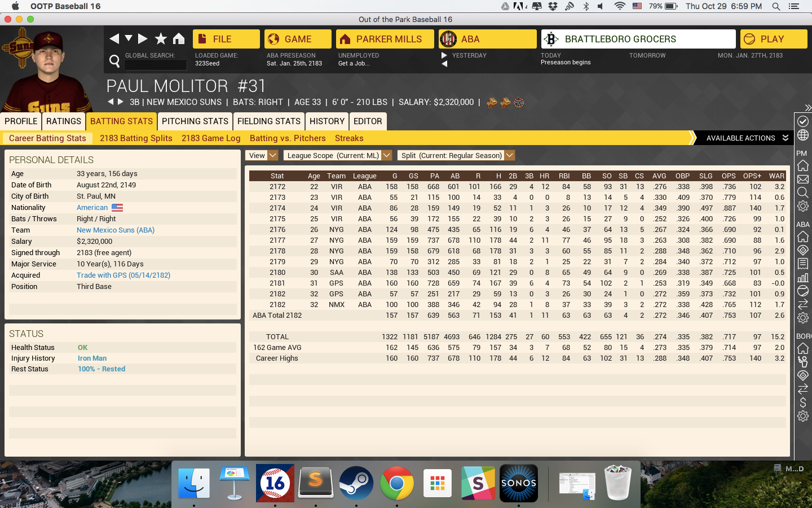Select the 2183 Game Log sub-tab
This screenshot has width=812, height=508.
click(211, 138)
